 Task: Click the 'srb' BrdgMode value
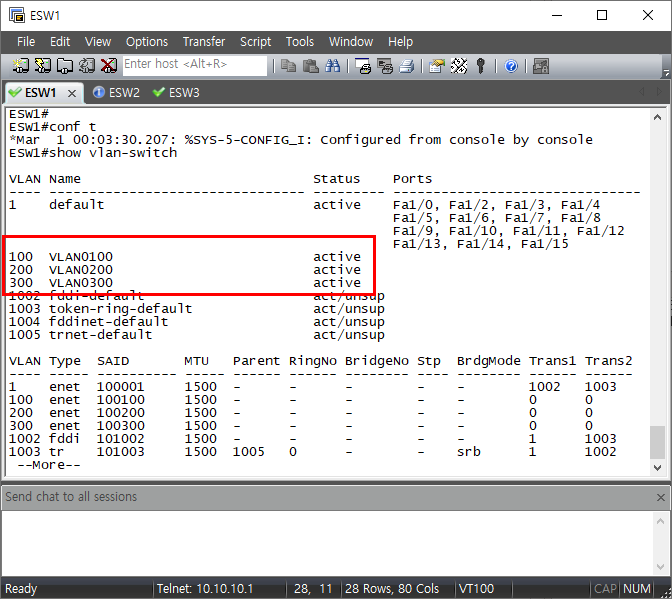click(x=468, y=452)
